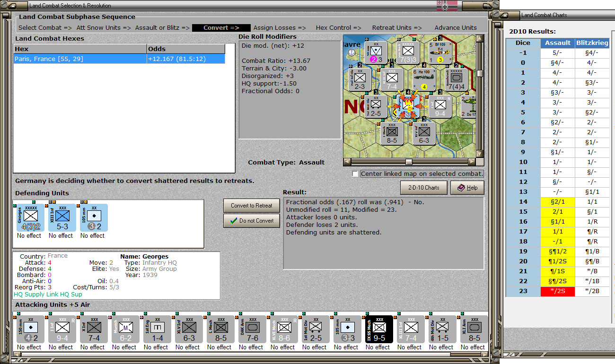Click the */2B blitzkrieg result for dice 23
This screenshot has width=615, height=364.
click(592, 291)
